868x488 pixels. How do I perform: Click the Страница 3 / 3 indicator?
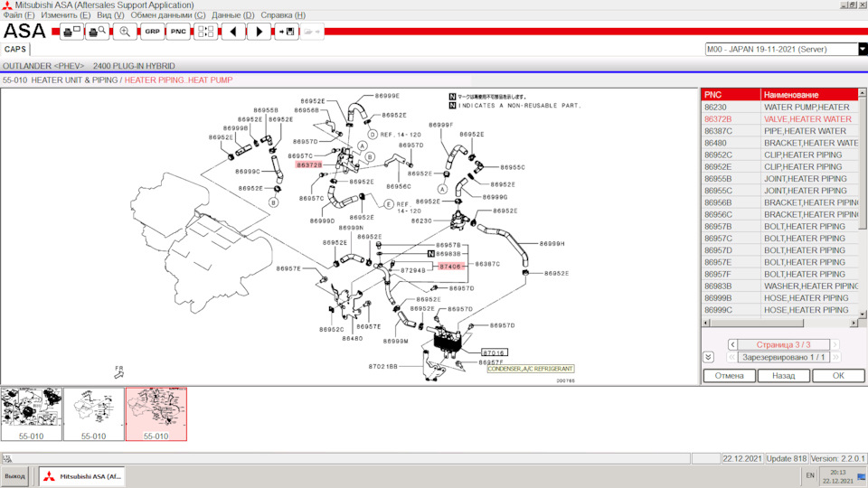pos(783,344)
